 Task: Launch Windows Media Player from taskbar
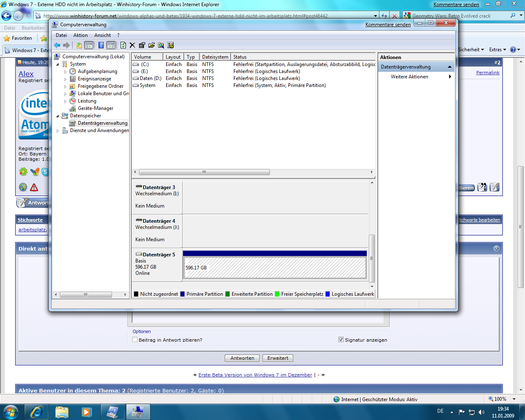[x=87, y=412]
